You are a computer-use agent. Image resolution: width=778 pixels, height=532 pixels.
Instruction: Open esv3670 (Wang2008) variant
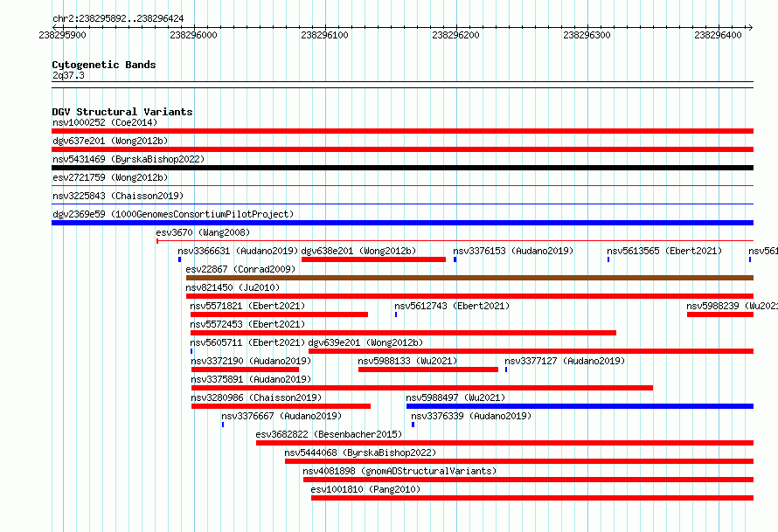(203, 232)
